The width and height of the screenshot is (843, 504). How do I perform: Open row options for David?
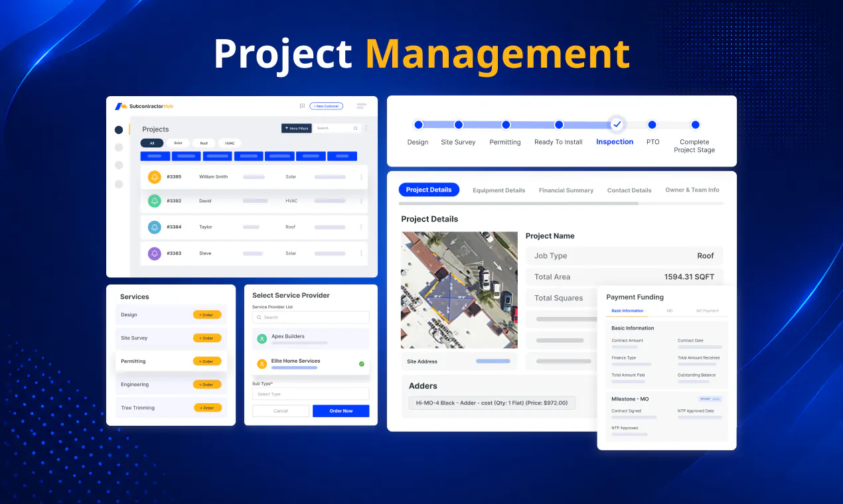coord(361,201)
